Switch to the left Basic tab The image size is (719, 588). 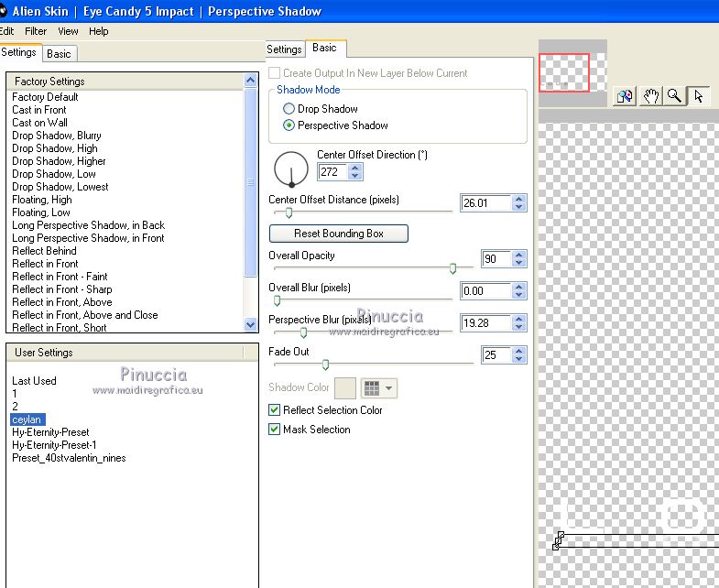(x=60, y=54)
